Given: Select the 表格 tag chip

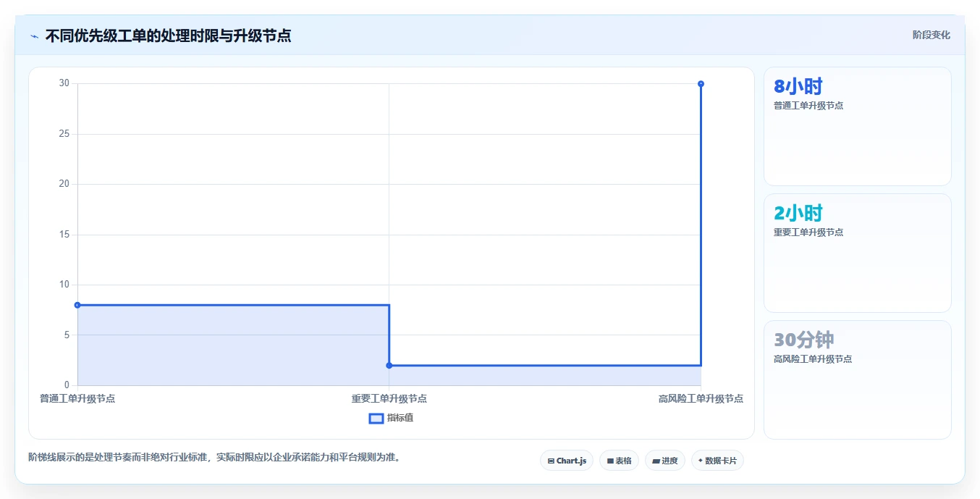Looking at the screenshot, I should (x=619, y=461).
